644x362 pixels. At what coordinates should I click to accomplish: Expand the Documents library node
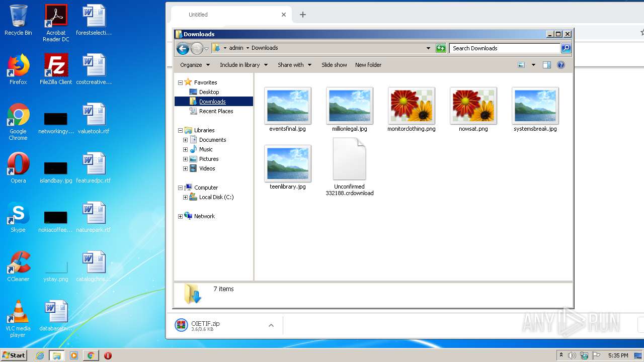185,140
